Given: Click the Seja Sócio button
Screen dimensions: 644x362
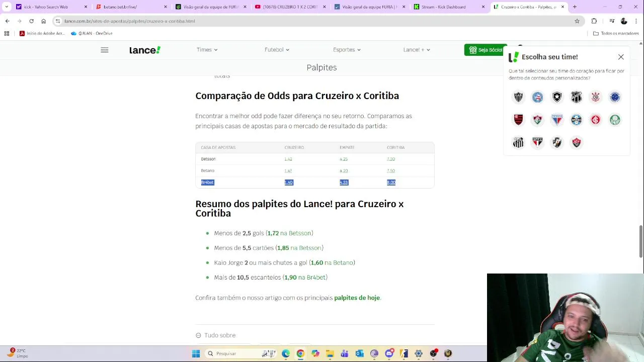Looking at the screenshot, I should point(485,50).
